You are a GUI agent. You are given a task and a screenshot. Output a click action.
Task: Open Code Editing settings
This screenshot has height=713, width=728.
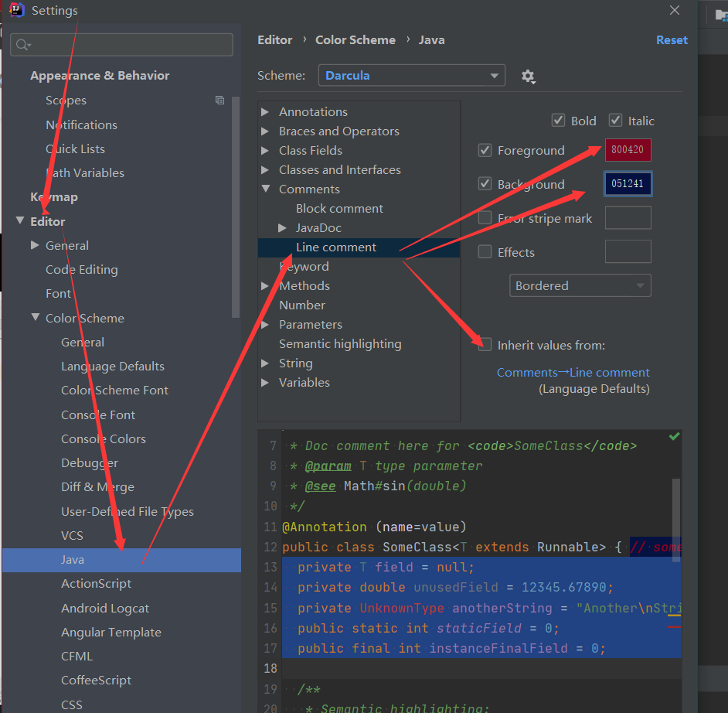coord(82,269)
